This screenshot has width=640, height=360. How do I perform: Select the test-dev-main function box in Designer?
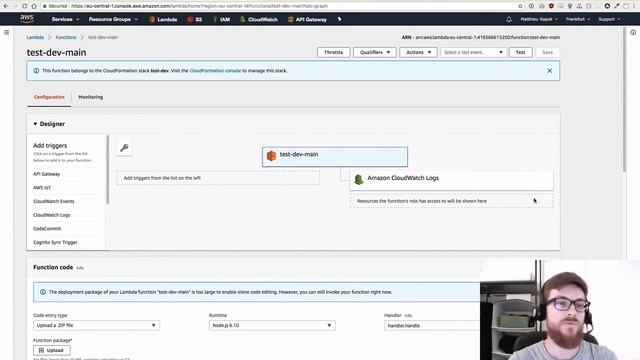tap(335, 157)
